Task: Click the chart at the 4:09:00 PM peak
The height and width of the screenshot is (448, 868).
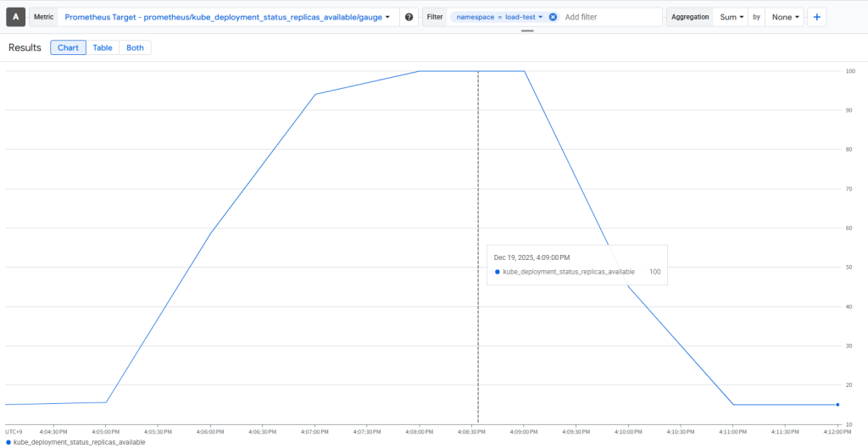Action: pyautogui.click(x=525, y=71)
